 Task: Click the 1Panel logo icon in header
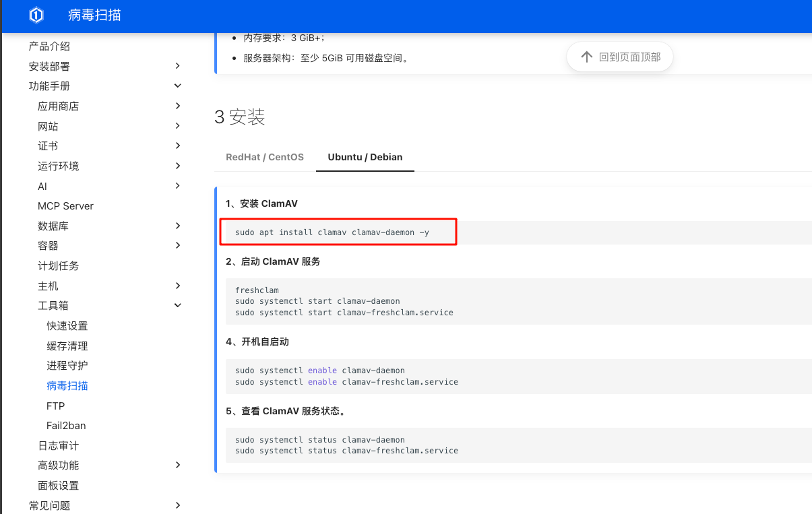pos(37,15)
